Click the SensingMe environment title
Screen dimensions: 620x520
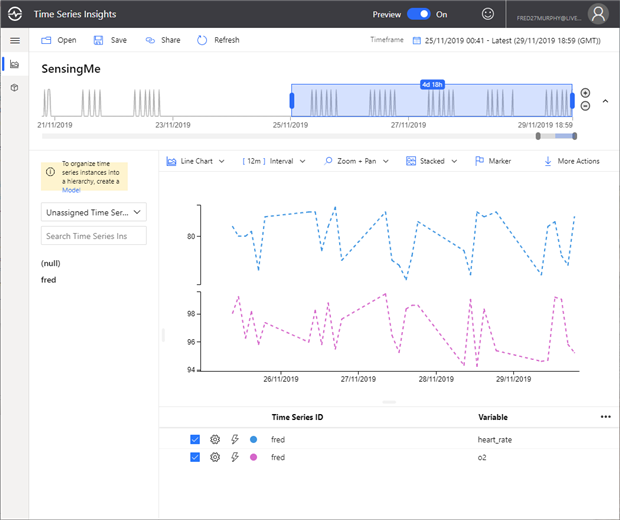[71, 69]
